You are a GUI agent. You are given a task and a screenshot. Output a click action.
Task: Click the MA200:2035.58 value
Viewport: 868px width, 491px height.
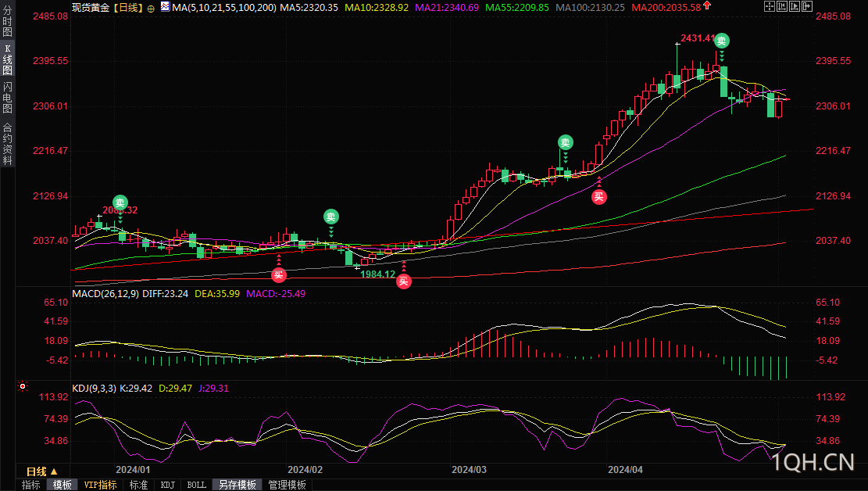666,7
